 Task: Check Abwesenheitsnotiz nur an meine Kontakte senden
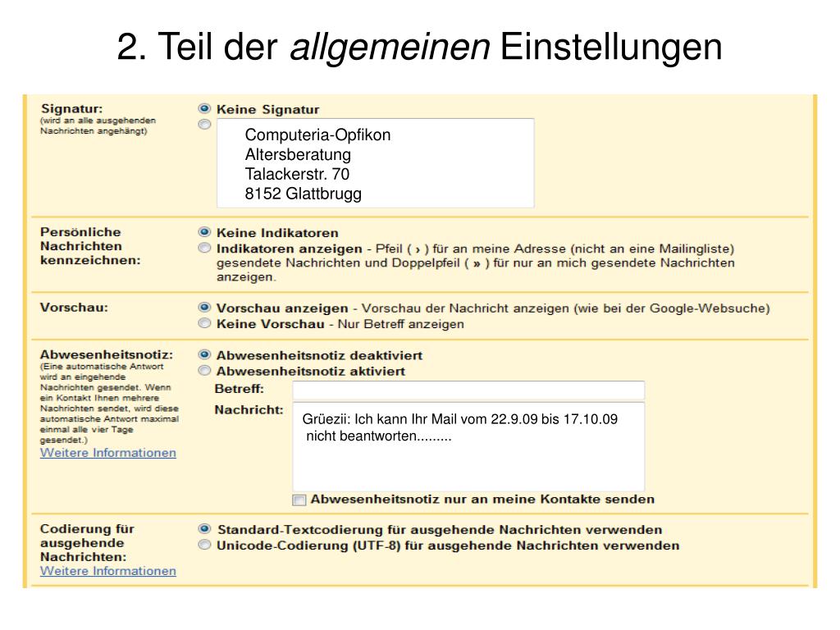click(x=299, y=500)
